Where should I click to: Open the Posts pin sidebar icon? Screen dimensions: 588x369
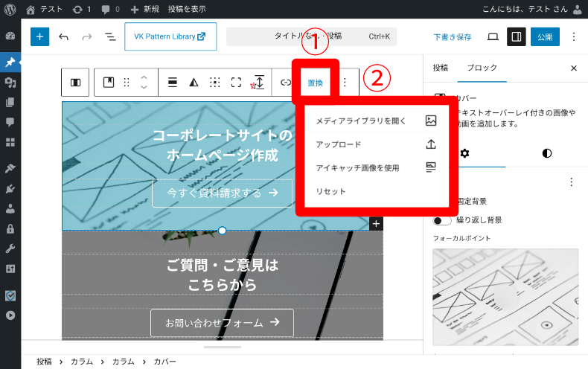(x=10, y=62)
